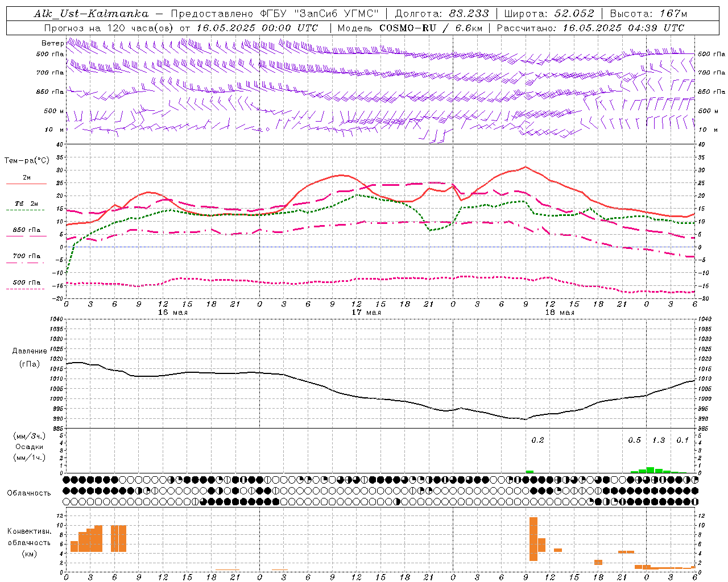The height and width of the screenshot is (582, 728).
Task: Click the 700 гПа dash-dot legend entry
Action: coord(26,256)
